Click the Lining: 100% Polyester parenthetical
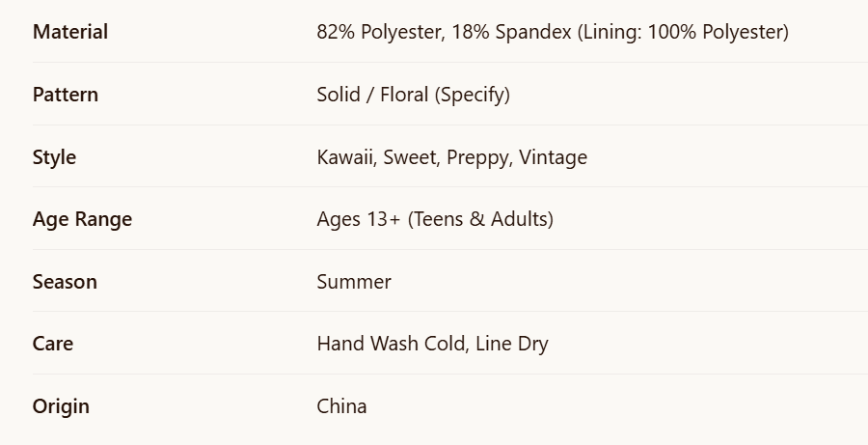Image resolution: width=868 pixels, height=445 pixels. tap(683, 32)
